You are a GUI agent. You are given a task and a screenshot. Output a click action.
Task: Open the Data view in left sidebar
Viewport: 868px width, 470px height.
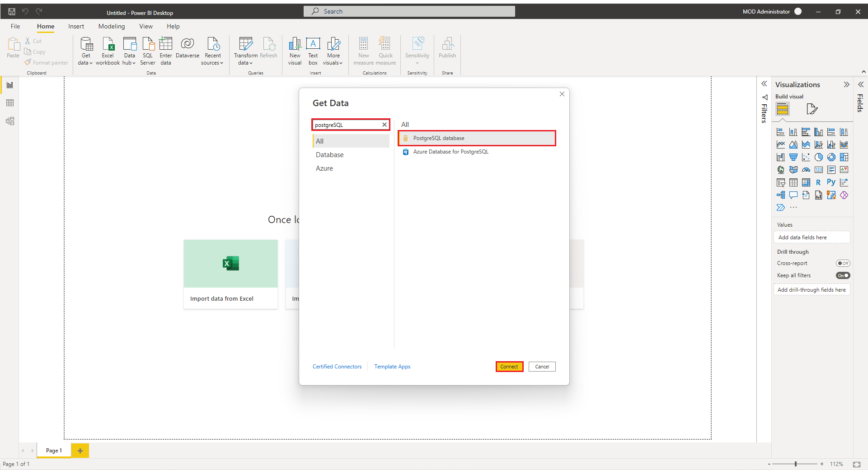[10, 103]
